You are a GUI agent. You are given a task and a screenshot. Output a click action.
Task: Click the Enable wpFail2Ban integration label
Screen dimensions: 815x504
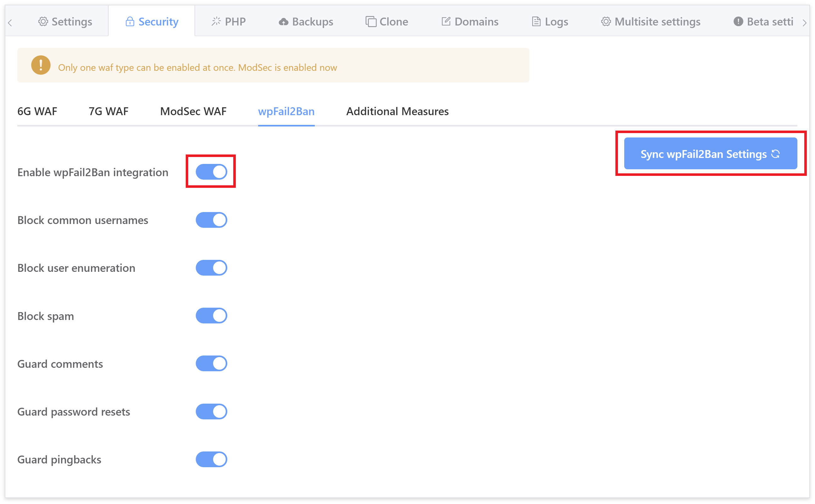coord(93,173)
